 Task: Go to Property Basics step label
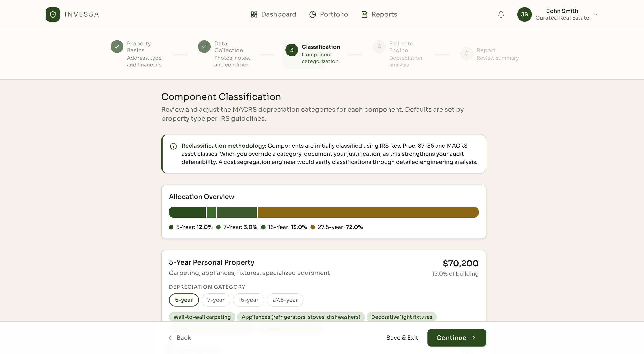139,47
